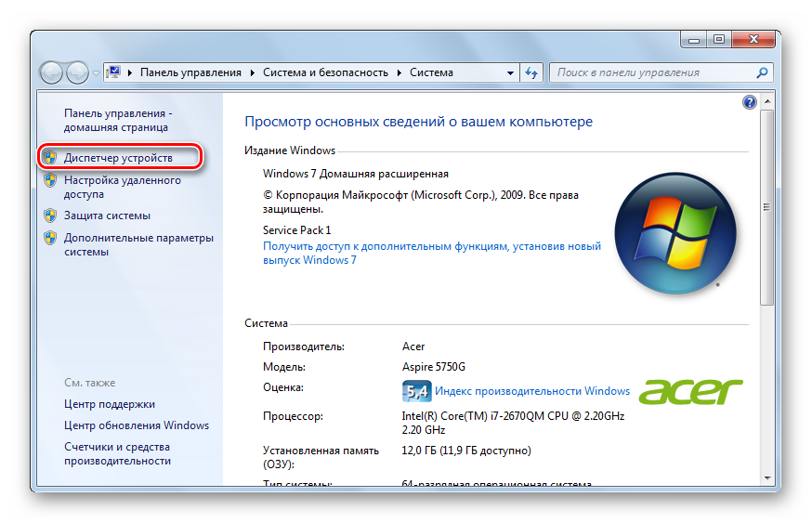Expand the address bar history dropdown arrow
This screenshot has height=523, width=812.
point(510,72)
